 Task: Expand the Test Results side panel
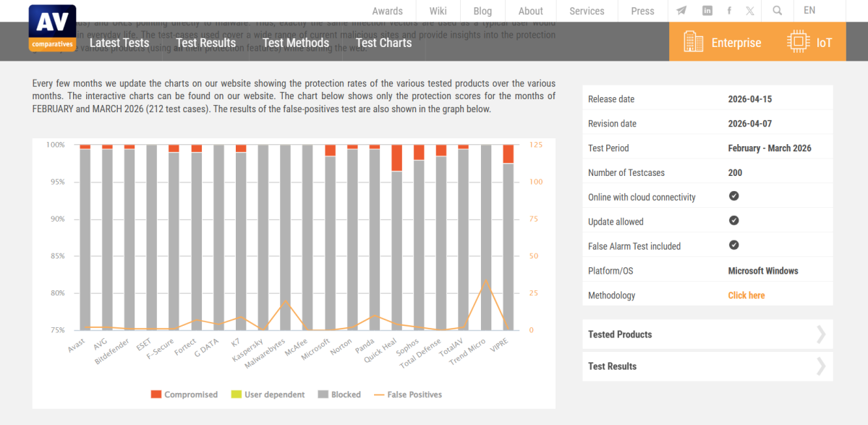(x=707, y=366)
